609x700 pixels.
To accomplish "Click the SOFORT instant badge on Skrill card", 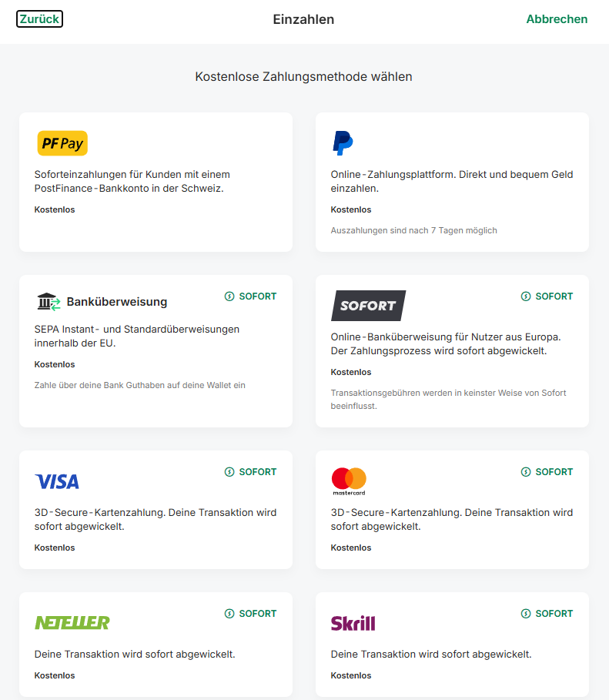I will [x=547, y=614].
